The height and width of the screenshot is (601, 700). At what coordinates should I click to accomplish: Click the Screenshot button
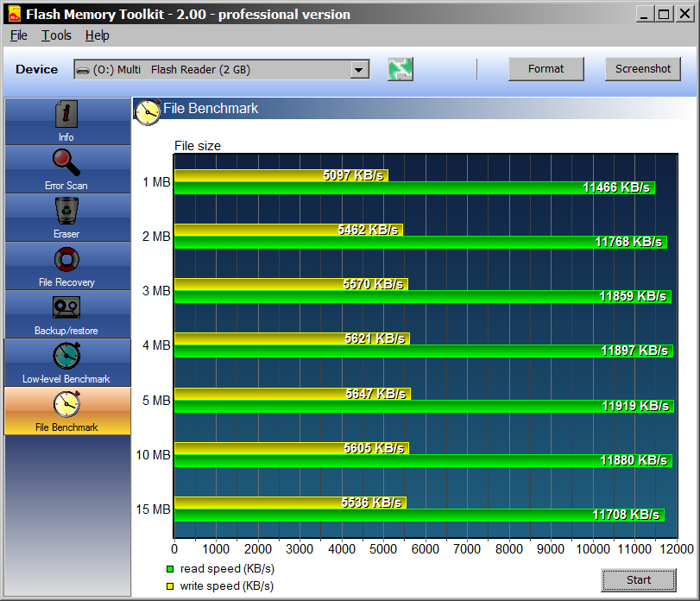point(642,69)
